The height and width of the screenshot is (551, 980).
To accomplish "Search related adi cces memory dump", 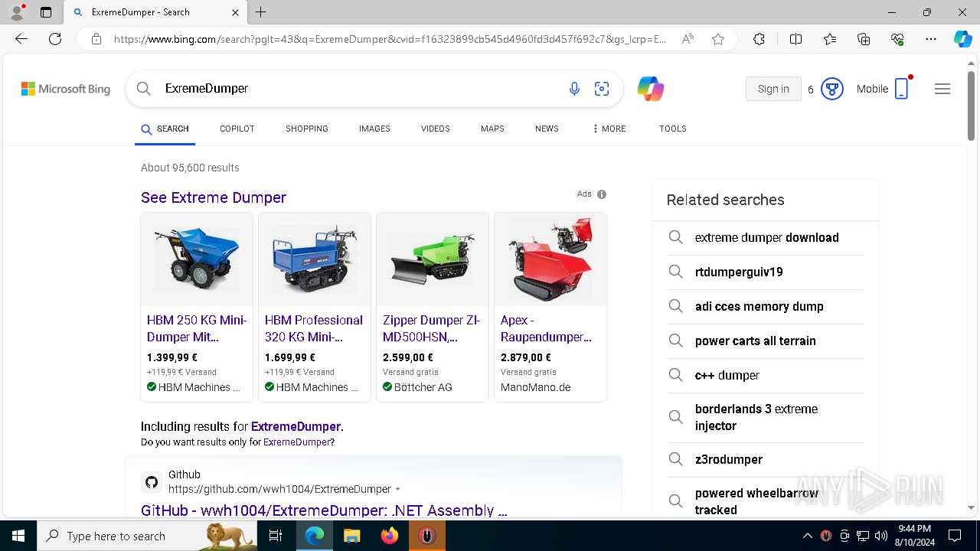I will point(766,306).
